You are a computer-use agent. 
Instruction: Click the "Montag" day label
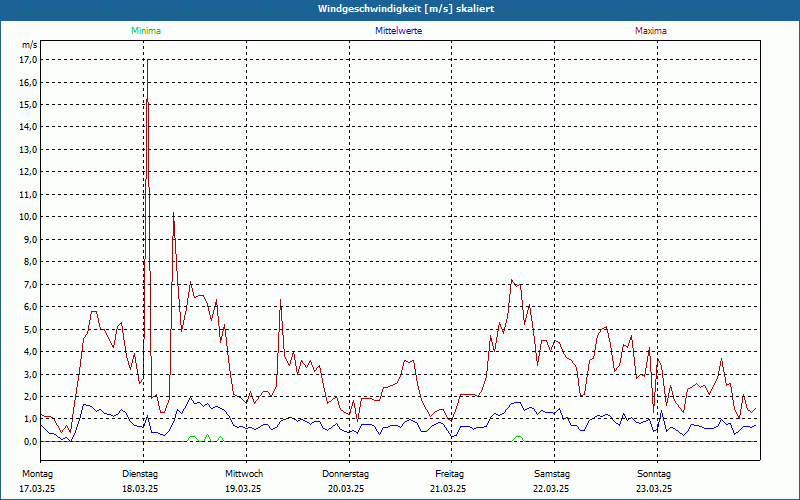[37, 474]
